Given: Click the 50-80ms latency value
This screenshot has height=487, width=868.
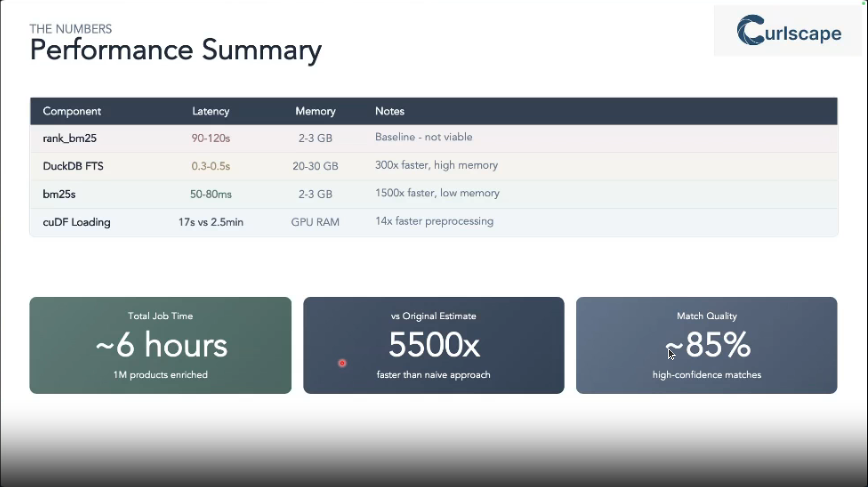Looking at the screenshot, I should 211,194.
